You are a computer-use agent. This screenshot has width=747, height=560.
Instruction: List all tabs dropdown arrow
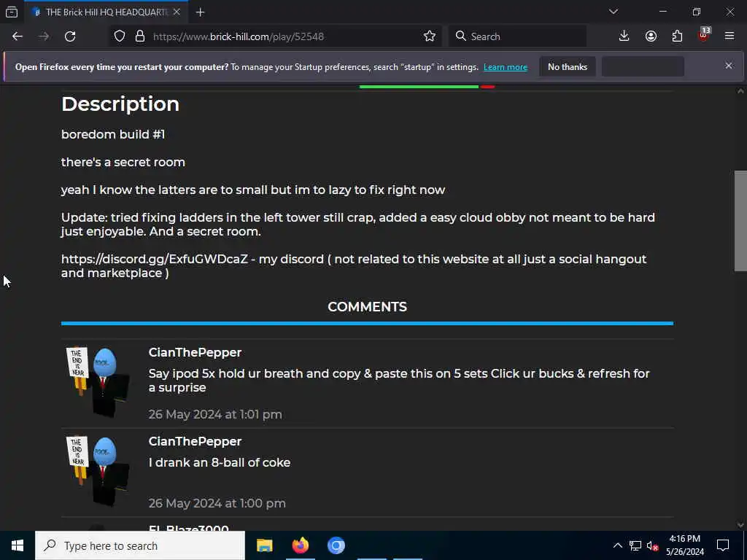pos(613,12)
